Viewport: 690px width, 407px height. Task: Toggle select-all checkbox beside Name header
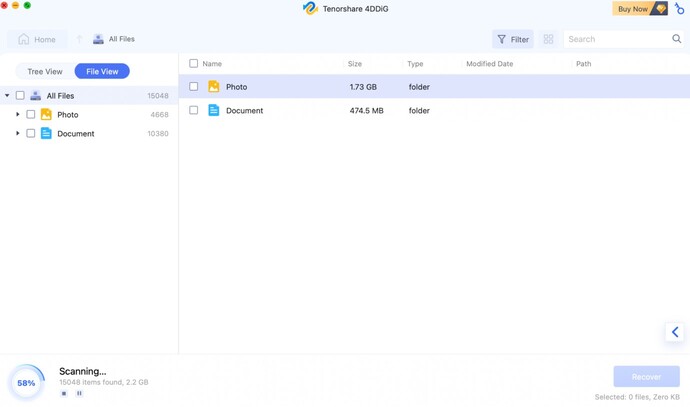194,64
